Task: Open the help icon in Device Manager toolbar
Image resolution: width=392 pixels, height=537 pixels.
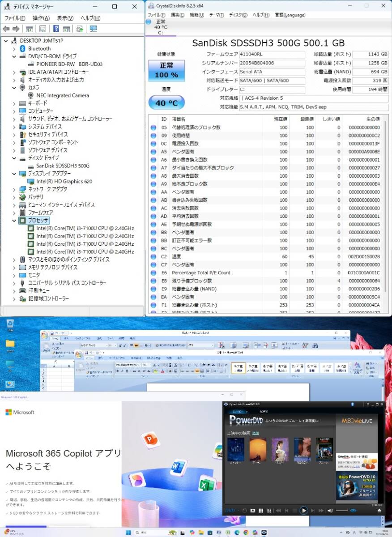Action: 56,29
